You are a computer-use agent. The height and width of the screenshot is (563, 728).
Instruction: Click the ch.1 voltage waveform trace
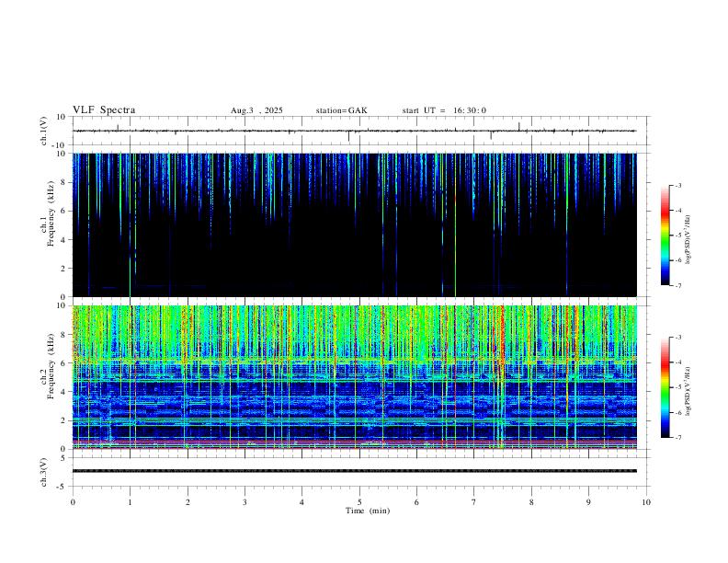(354, 131)
